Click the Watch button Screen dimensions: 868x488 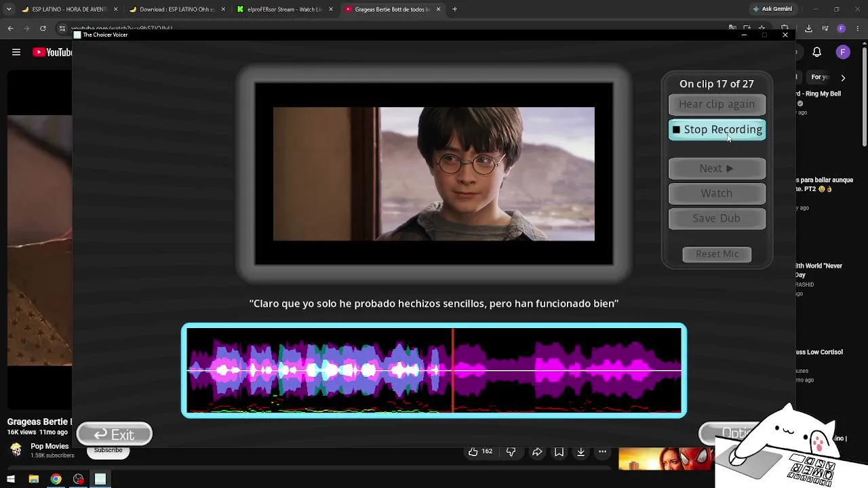(x=717, y=193)
